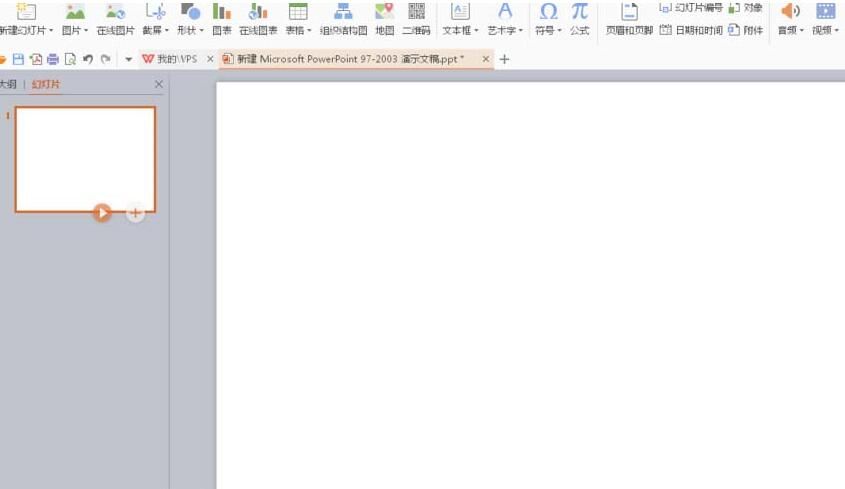Select slide 1 thumbnail
The height and width of the screenshot is (489, 845).
point(85,159)
